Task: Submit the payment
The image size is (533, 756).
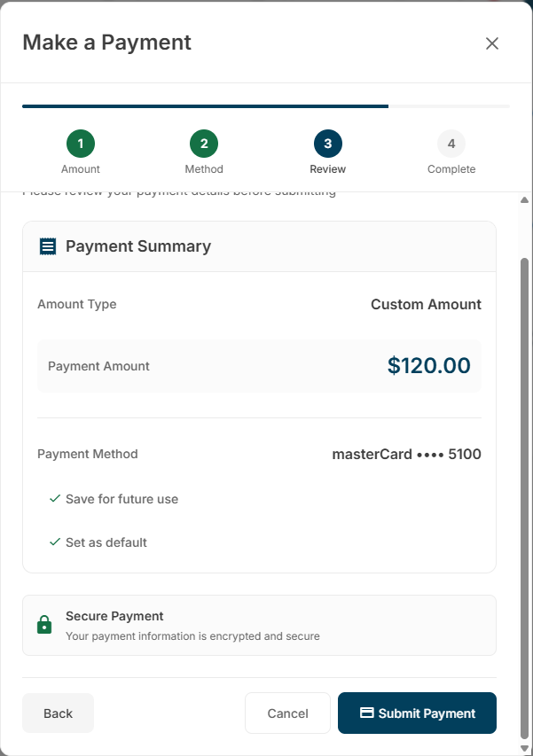Action: click(417, 713)
